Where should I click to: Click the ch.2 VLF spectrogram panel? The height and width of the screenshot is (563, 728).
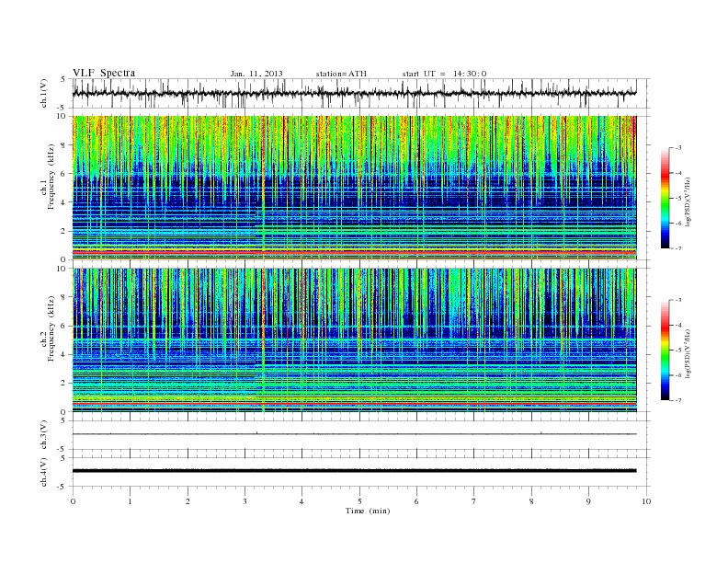pos(354,340)
